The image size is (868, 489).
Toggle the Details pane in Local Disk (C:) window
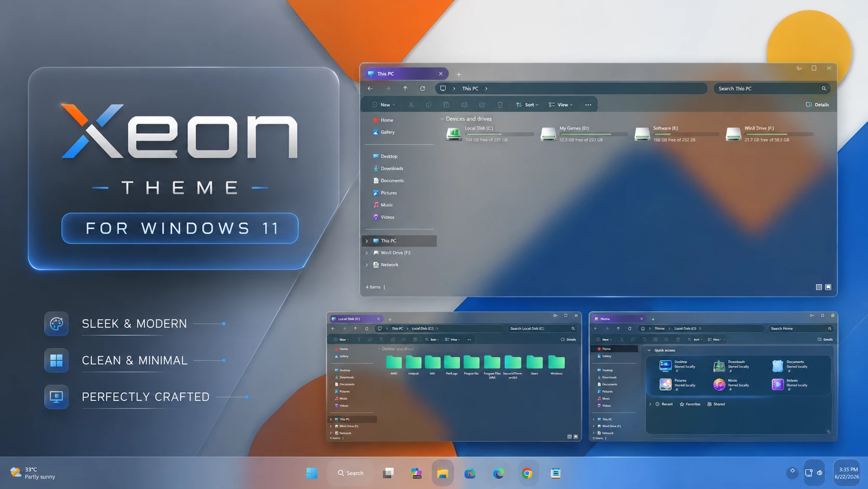coord(568,339)
